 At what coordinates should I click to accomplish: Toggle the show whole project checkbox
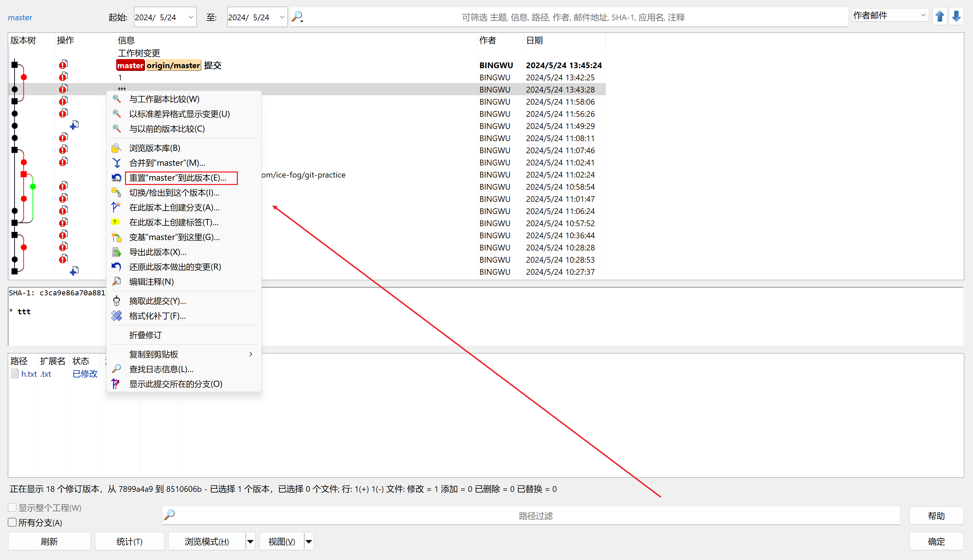click(12, 507)
